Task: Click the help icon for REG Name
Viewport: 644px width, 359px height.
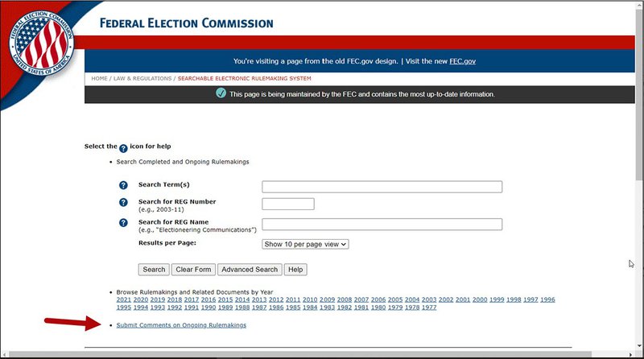Action: point(123,223)
